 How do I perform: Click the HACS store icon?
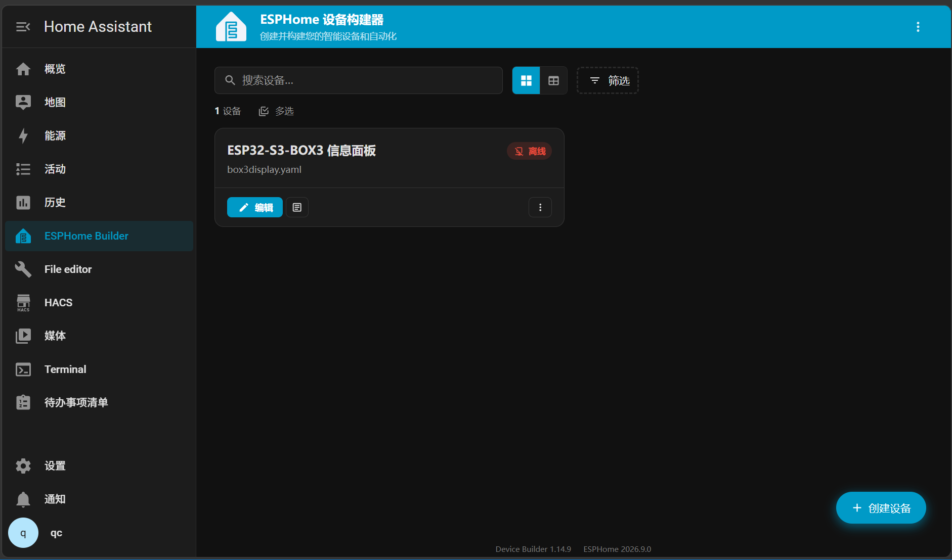tap(23, 303)
